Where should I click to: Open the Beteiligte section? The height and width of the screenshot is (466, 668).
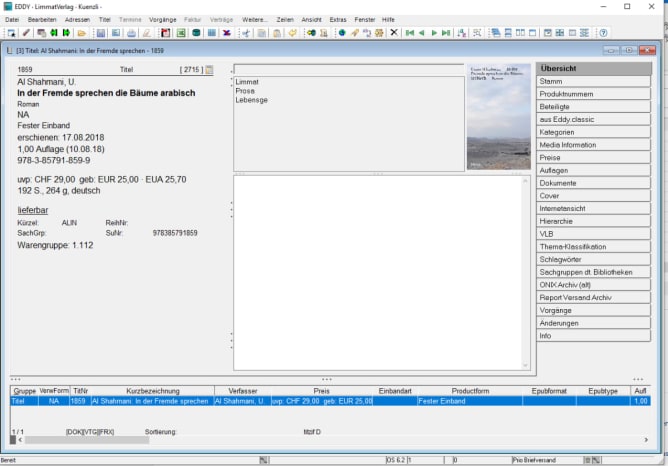click(x=593, y=107)
